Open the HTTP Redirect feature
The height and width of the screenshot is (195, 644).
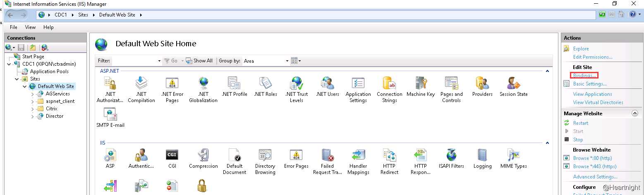click(389, 162)
